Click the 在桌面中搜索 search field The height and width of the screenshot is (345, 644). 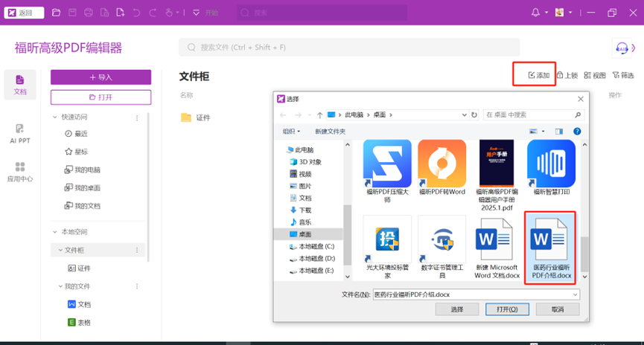(534, 115)
